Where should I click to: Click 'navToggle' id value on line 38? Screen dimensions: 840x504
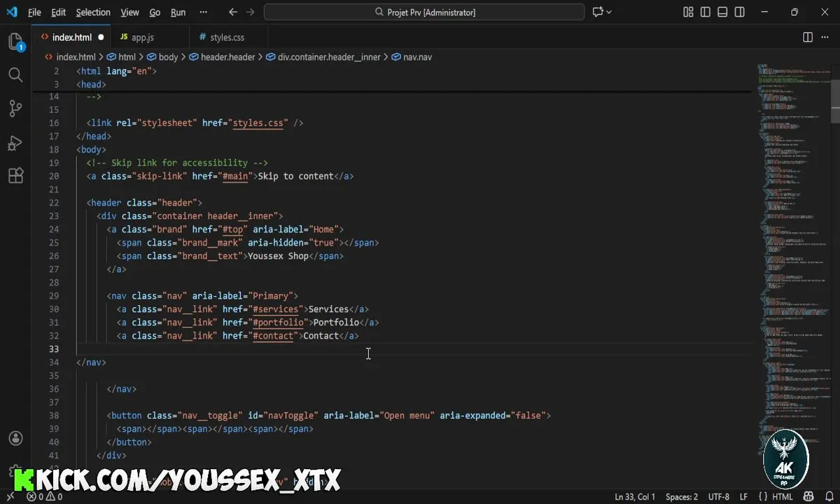coord(290,415)
